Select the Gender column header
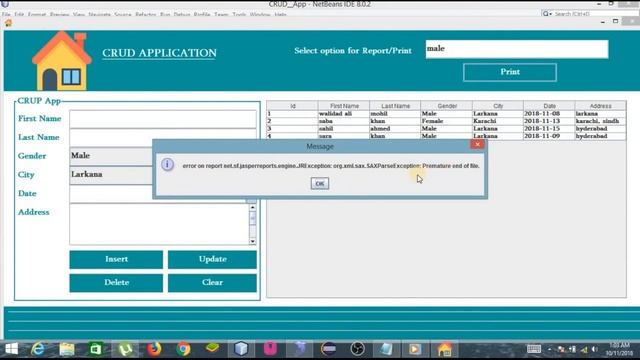Screen dimensions: 640x360 (447, 106)
